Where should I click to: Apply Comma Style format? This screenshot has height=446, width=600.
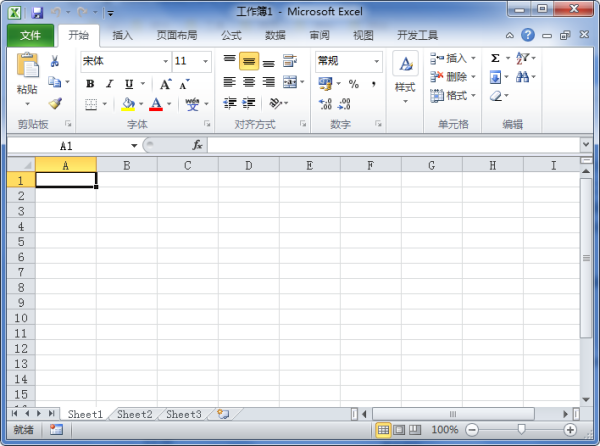373,84
